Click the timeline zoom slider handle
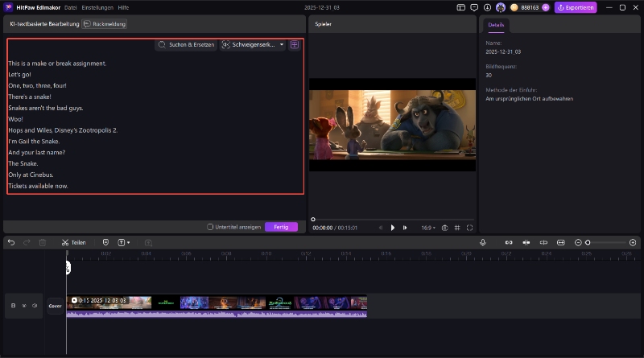The image size is (644, 358). pos(588,242)
